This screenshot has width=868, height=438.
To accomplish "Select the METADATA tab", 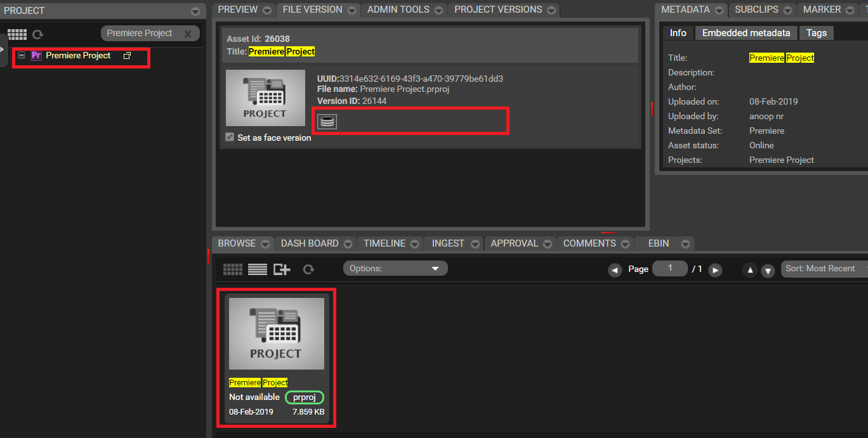I will coord(685,10).
